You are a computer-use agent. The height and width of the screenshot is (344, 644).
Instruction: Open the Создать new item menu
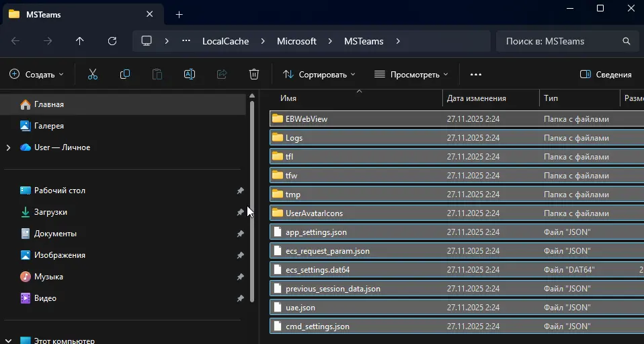point(37,74)
